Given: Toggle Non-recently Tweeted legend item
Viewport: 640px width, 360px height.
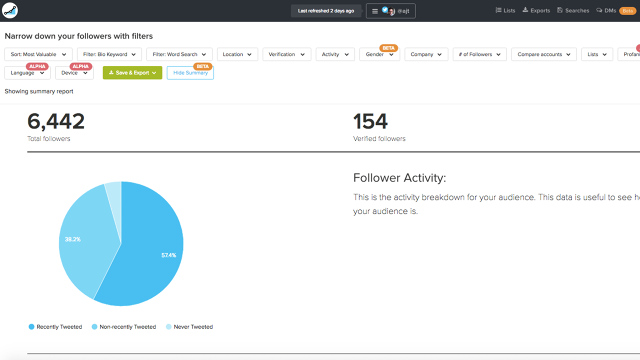Looking at the screenshot, I should coord(124,327).
